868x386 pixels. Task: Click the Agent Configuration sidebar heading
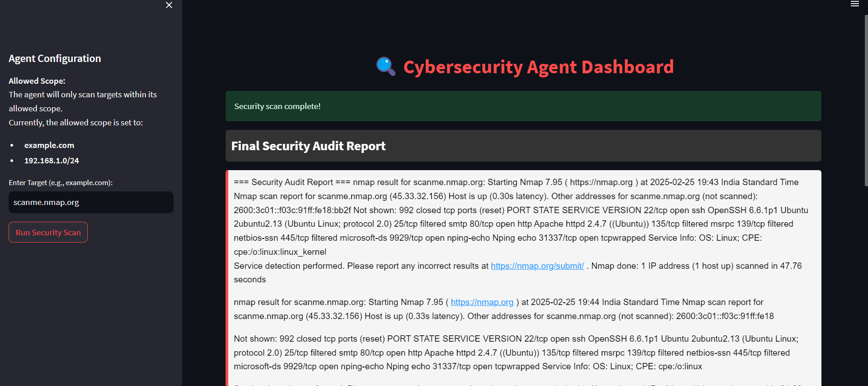pyautogui.click(x=55, y=58)
